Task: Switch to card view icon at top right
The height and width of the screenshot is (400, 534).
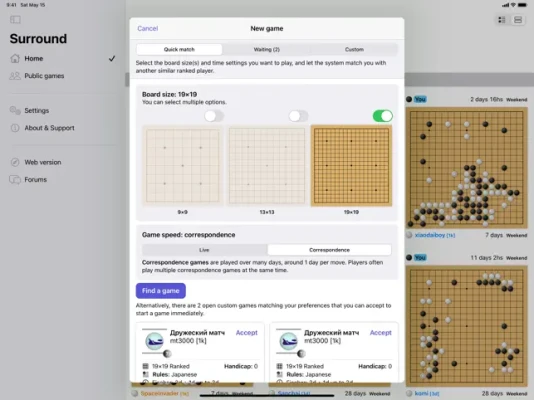Action: coord(518,20)
